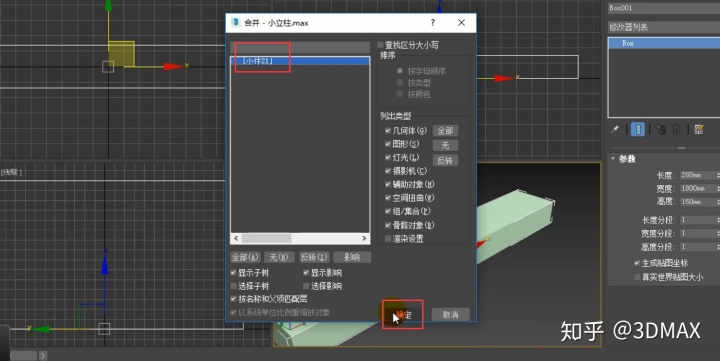Uncheck 灯光(L) list type

click(x=388, y=158)
